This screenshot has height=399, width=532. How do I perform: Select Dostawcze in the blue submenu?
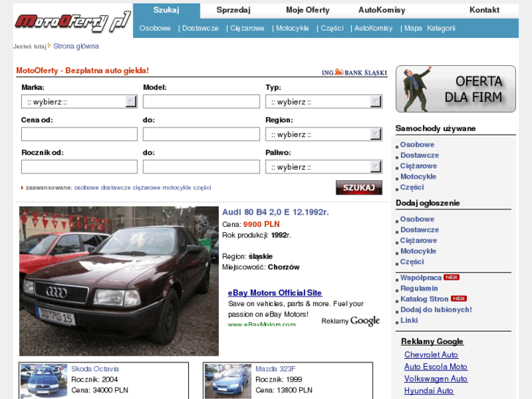tap(201, 28)
